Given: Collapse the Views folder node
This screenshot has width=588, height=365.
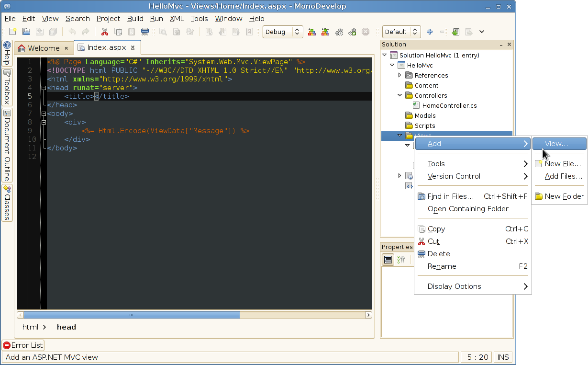Looking at the screenshot, I should (400, 136).
